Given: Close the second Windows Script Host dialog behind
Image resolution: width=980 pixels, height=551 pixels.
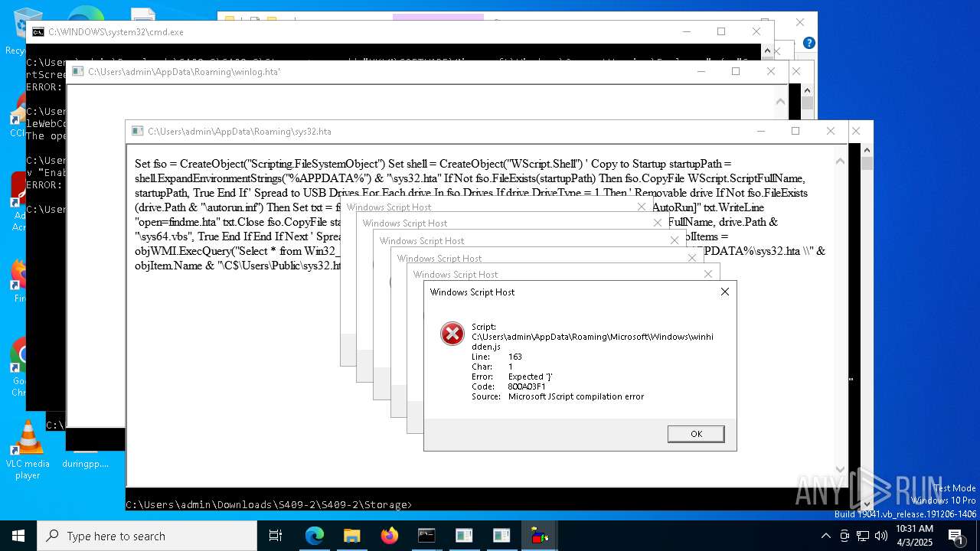Looking at the screenshot, I should point(708,274).
